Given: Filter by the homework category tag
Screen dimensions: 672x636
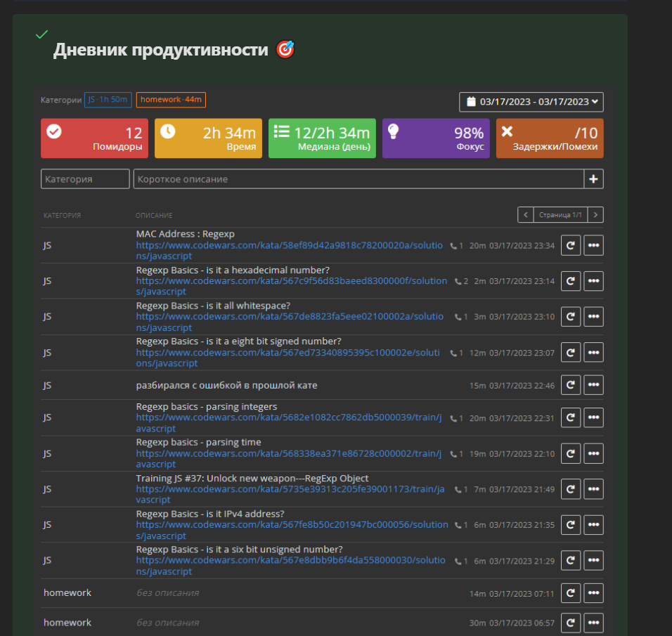Looking at the screenshot, I should pos(171,100).
